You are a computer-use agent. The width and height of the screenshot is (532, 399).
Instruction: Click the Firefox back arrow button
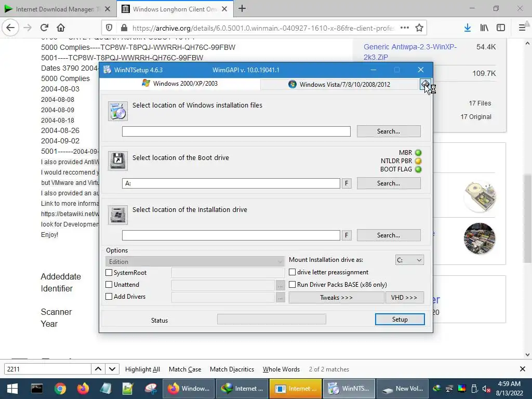click(10, 28)
